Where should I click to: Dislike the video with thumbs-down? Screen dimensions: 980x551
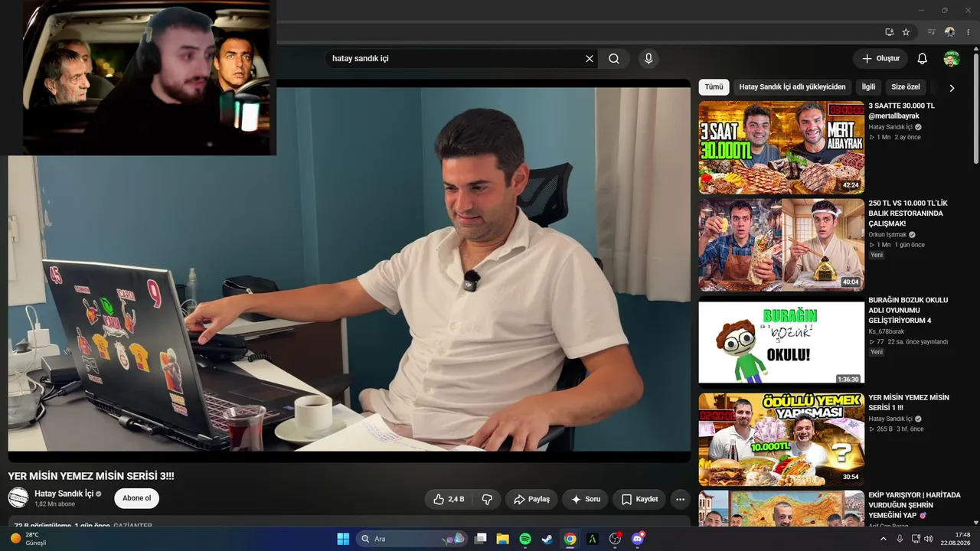[487, 499]
